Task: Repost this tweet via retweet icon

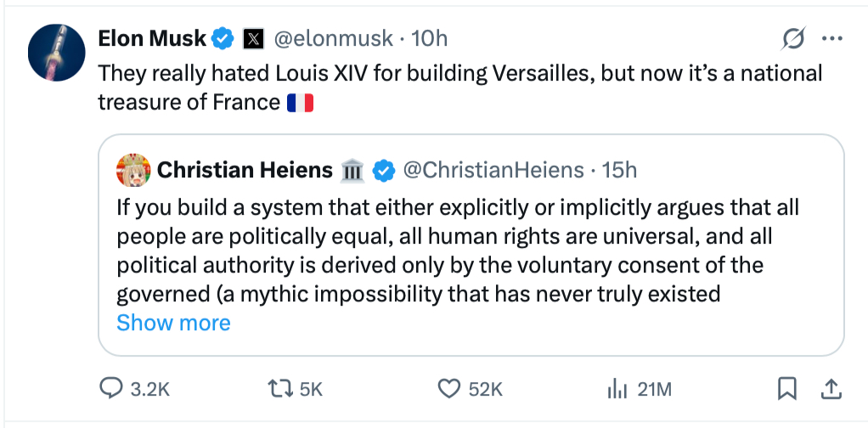Action: 279,389
